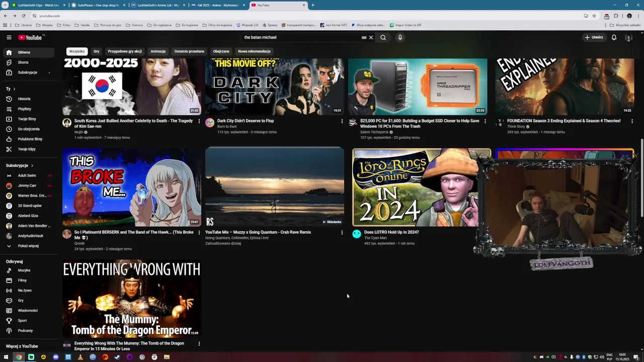Open Podcasty section in the sidebar
Screen dimensions: 644x362
(29, 330)
